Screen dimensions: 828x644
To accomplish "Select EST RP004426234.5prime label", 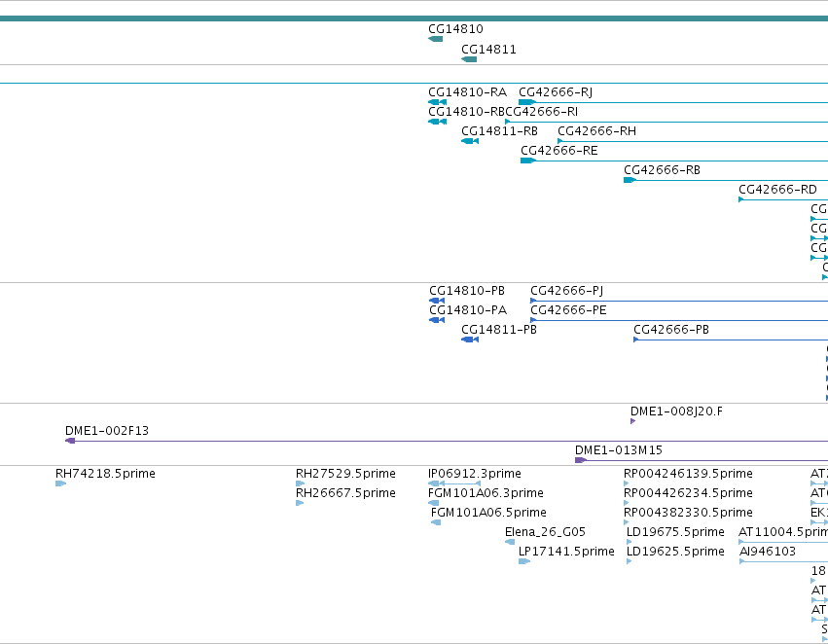I will pos(688,493).
